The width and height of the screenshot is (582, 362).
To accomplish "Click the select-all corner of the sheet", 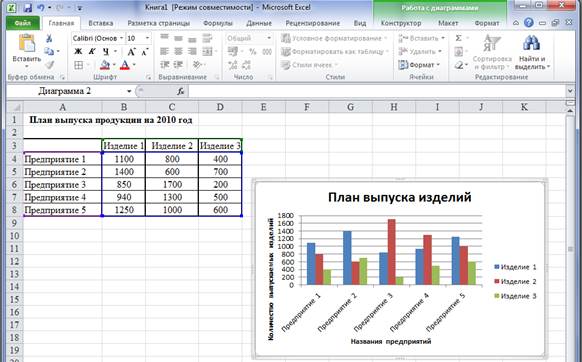I will (15, 107).
